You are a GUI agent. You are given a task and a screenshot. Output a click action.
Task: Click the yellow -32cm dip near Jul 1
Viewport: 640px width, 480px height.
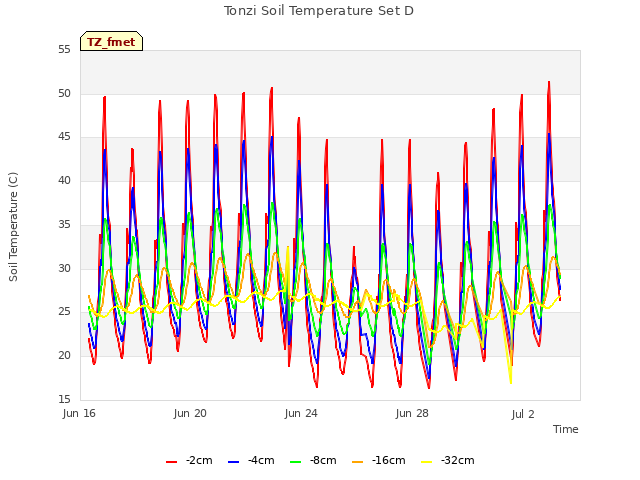[x=511, y=382]
